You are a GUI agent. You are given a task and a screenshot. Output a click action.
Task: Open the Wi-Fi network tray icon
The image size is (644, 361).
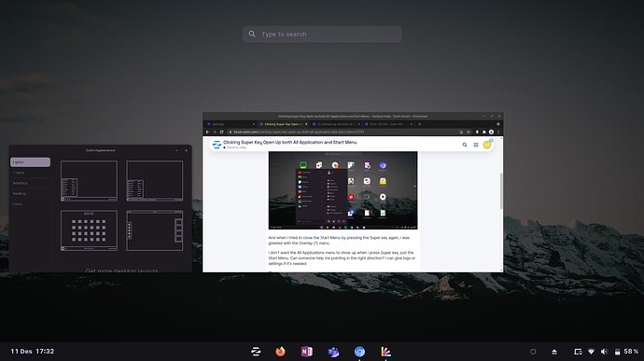(591, 352)
